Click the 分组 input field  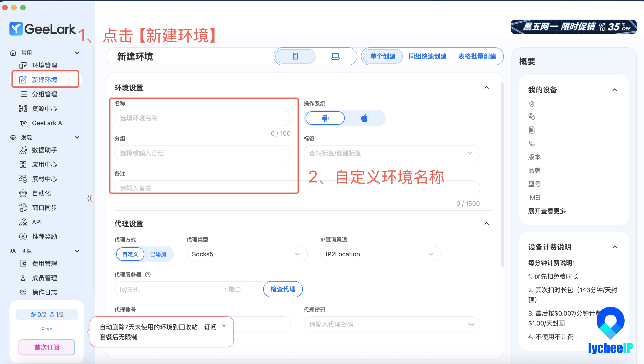(203, 153)
